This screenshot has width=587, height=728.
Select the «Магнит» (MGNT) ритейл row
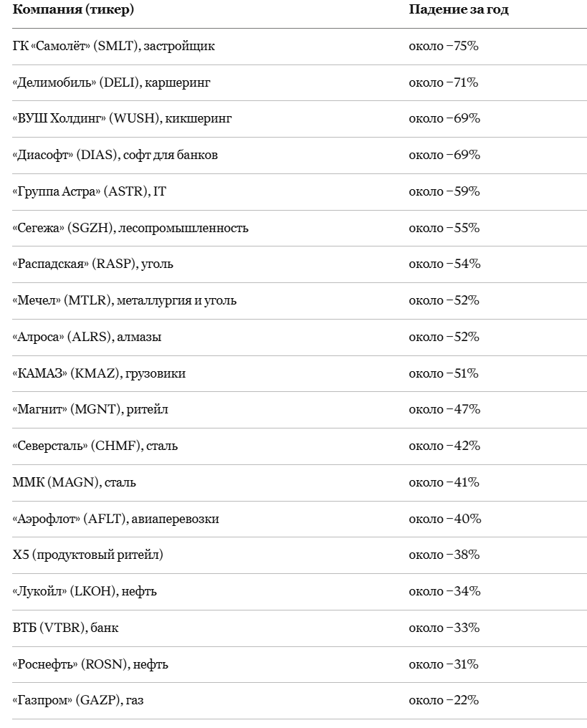(x=300, y=410)
